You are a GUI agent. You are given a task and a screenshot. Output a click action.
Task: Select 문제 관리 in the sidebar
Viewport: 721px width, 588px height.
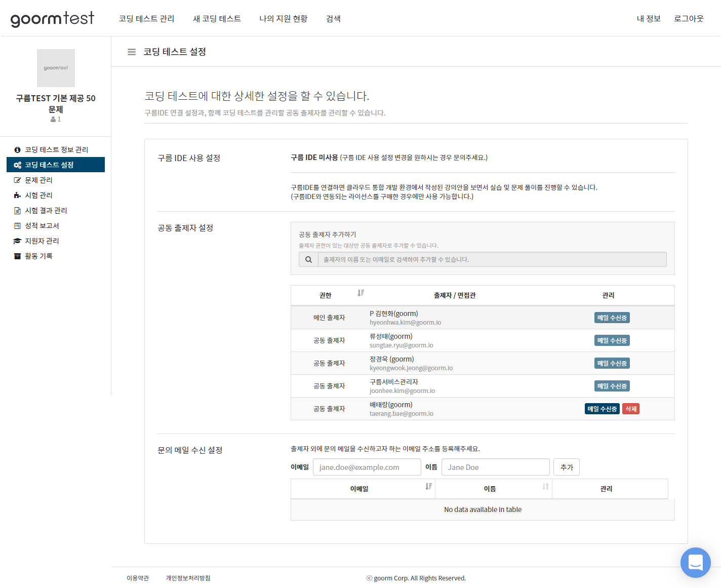[x=38, y=180]
